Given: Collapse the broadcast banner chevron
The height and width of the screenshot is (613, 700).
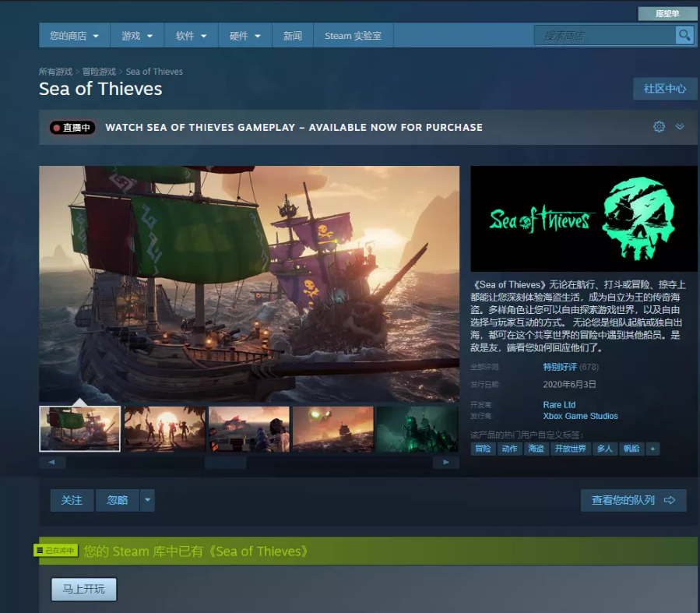Looking at the screenshot, I should pos(680,127).
